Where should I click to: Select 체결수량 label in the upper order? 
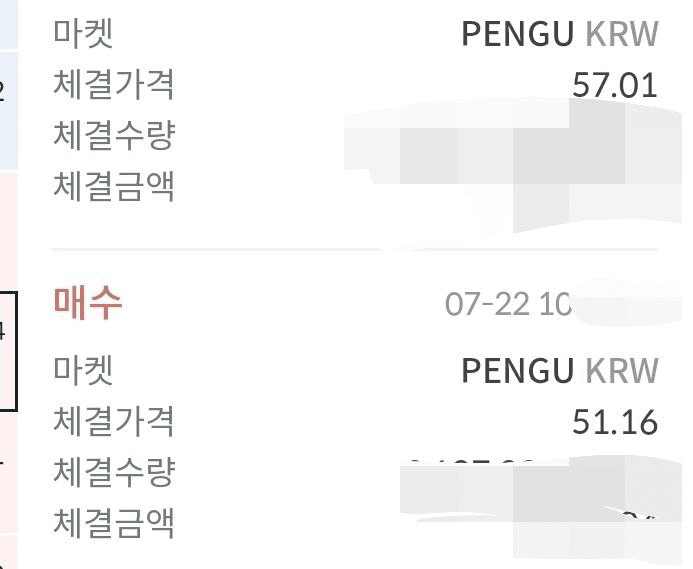pyautogui.click(x=114, y=135)
